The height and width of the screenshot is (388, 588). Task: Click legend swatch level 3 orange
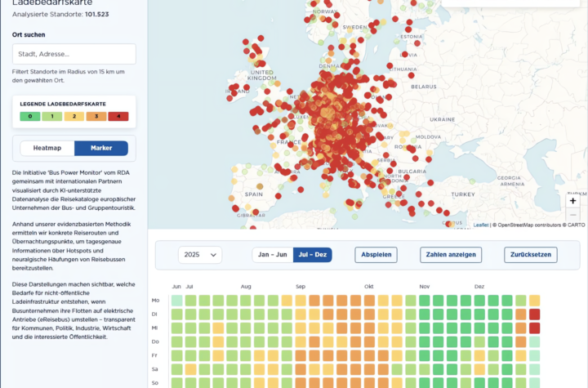coord(96,116)
